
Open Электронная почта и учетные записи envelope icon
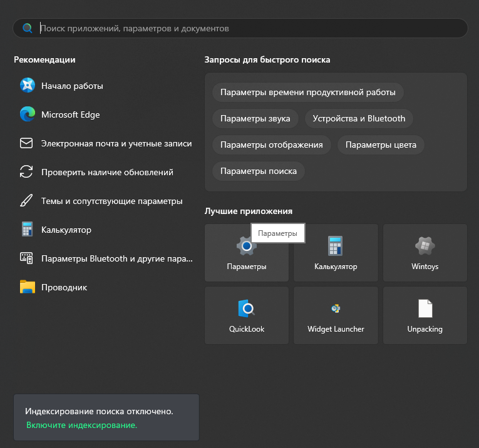click(26, 143)
